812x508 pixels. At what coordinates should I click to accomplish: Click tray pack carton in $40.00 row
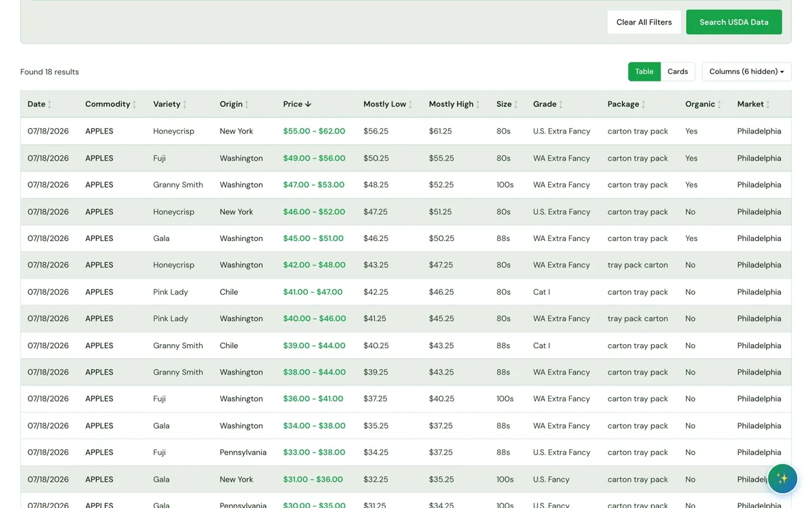pyautogui.click(x=637, y=319)
